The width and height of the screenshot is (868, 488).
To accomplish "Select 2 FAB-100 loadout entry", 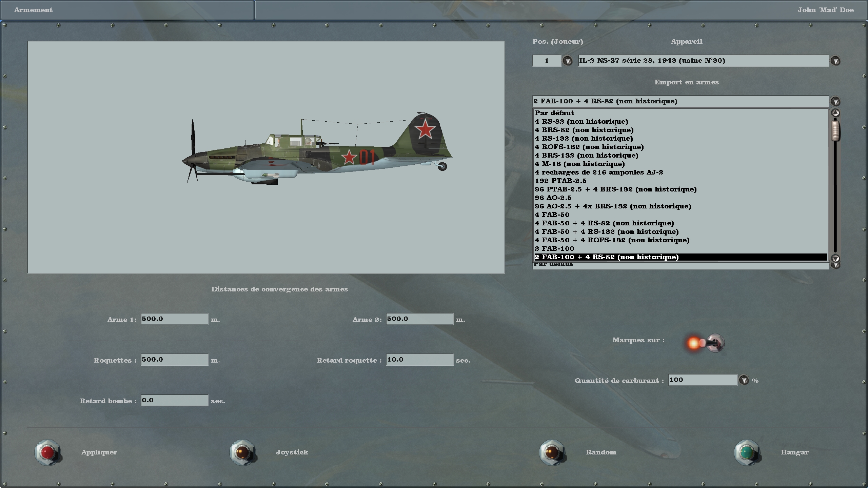I will [x=554, y=248].
